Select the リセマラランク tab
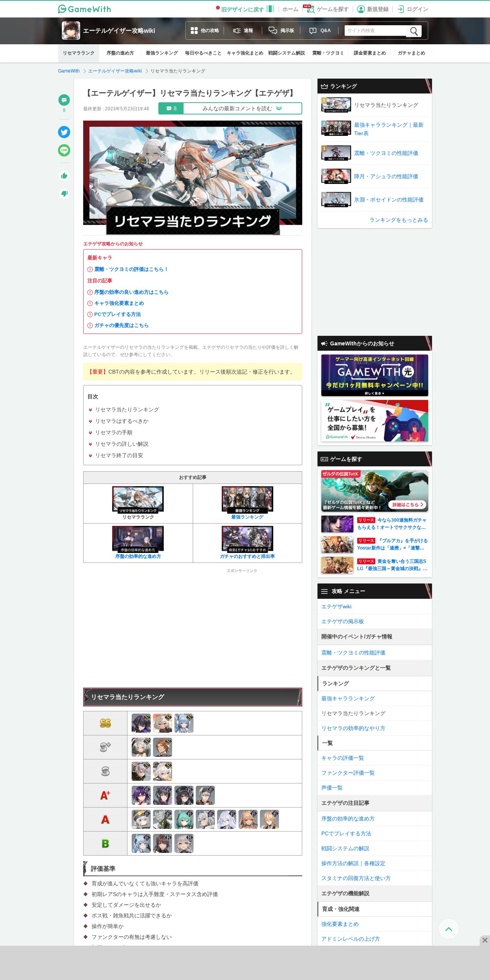The width and height of the screenshot is (490, 980). (x=79, y=53)
